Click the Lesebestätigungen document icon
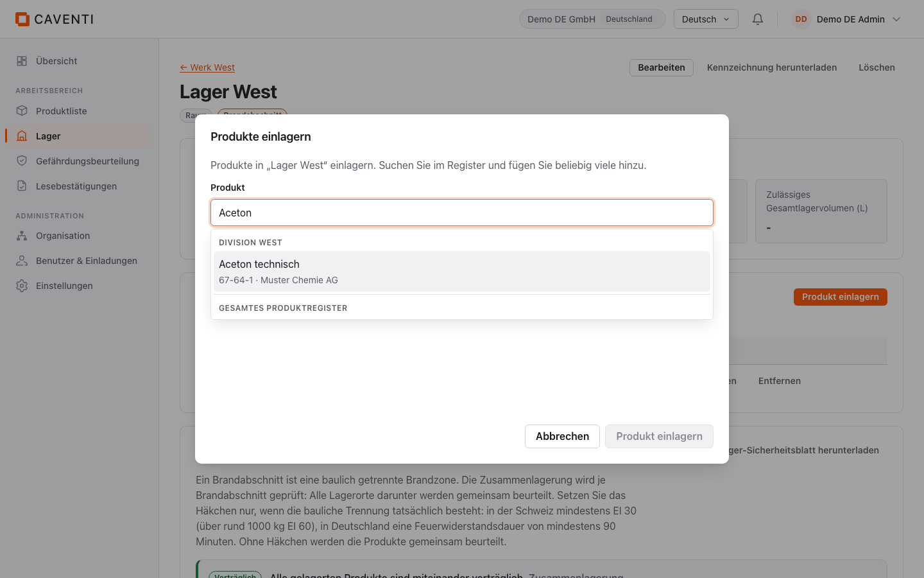The image size is (924, 578). click(x=22, y=186)
